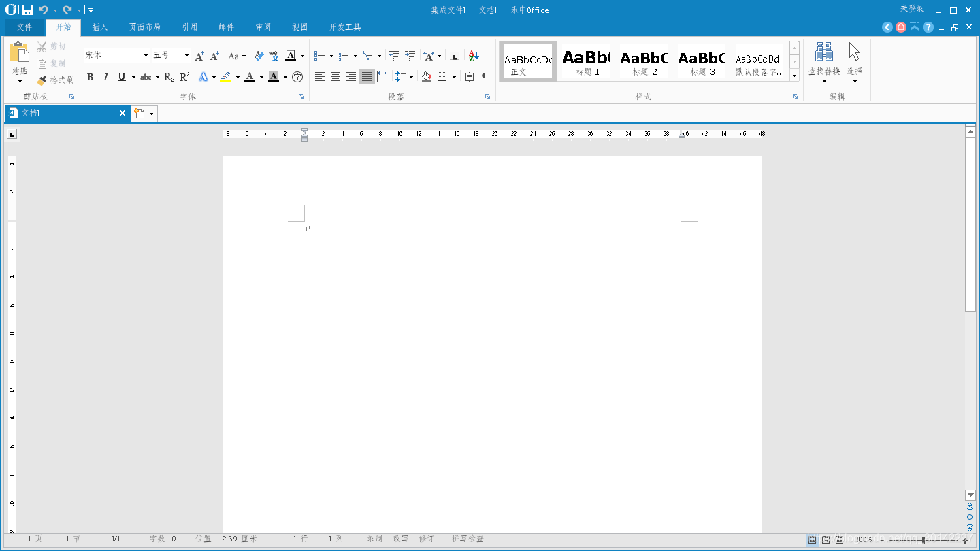Apply yellow text highlight color
Viewport: 980px width, 551px height.
226,77
